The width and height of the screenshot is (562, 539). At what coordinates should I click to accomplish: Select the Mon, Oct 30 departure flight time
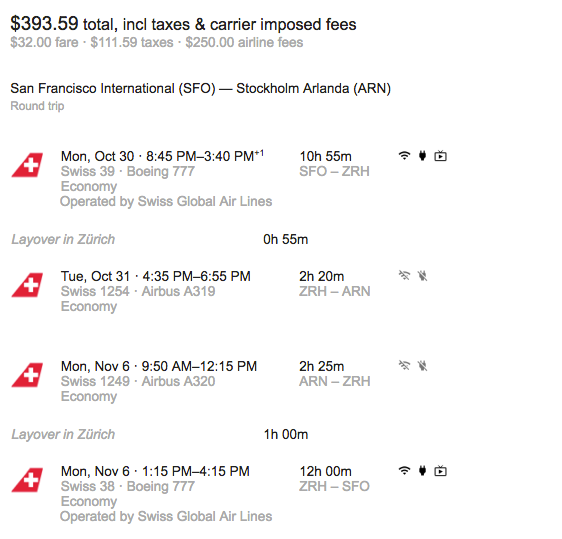click(162, 156)
